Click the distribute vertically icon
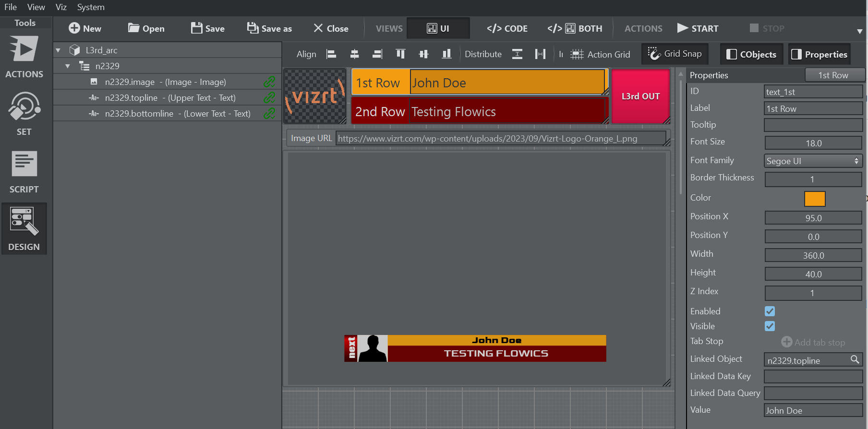This screenshot has width=868, height=429. (517, 54)
